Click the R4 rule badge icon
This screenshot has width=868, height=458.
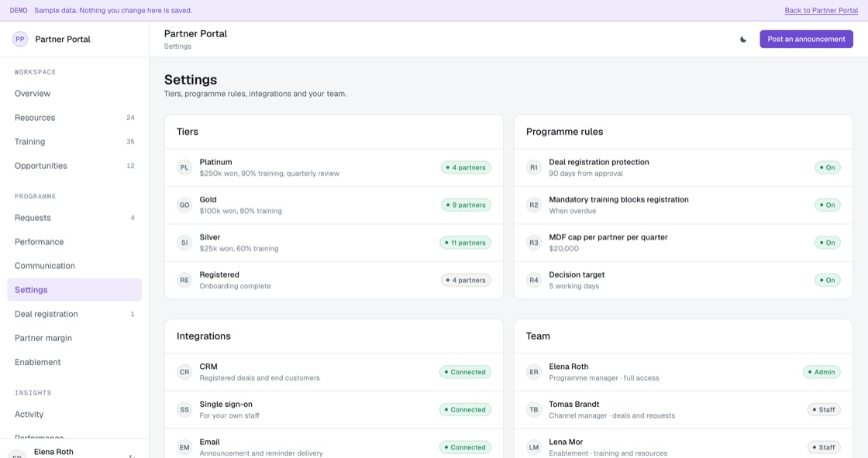[534, 281]
